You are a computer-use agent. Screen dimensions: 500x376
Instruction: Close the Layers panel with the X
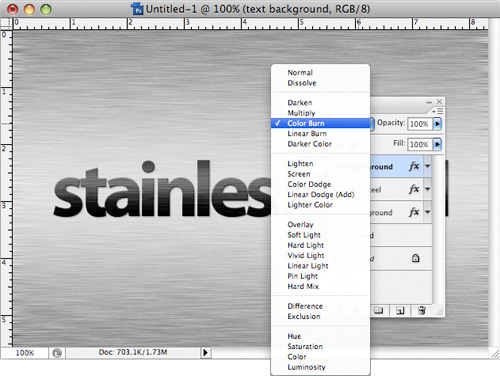tap(439, 101)
